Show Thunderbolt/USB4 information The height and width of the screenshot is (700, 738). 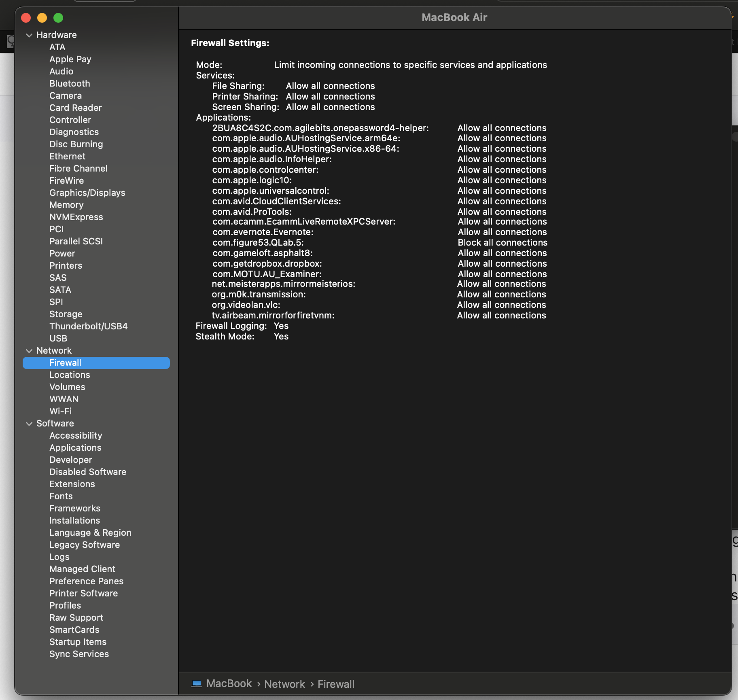pyautogui.click(x=88, y=326)
